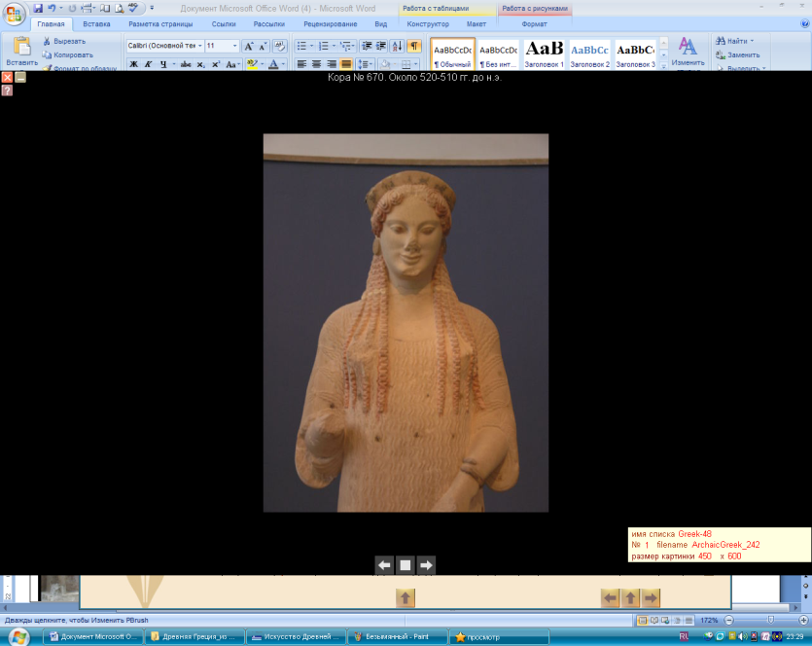Apply the Заголовок 1 style

(x=544, y=54)
